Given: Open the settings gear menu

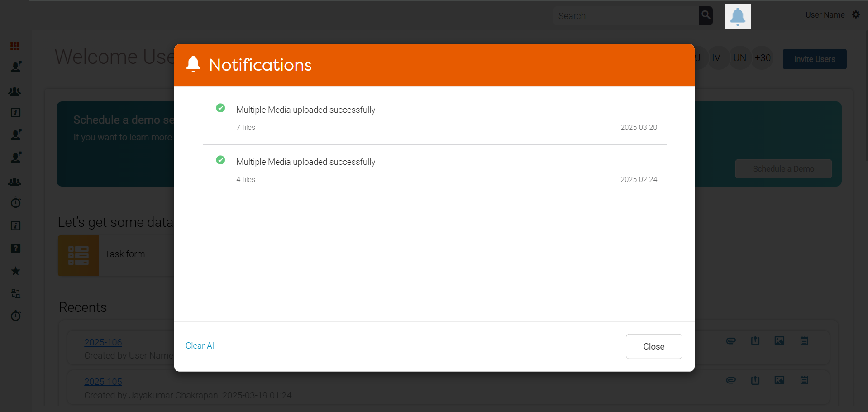Looking at the screenshot, I should click(x=856, y=14).
